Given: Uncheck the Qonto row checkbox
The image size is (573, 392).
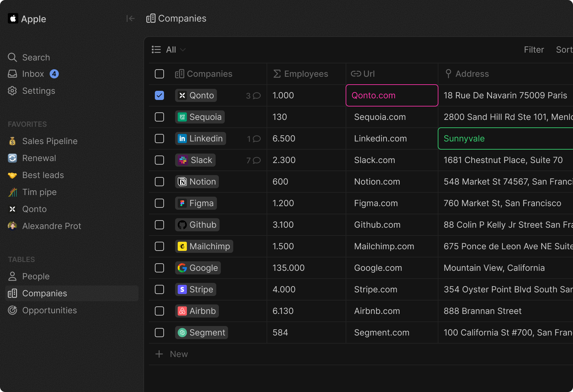Looking at the screenshot, I should pos(159,95).
